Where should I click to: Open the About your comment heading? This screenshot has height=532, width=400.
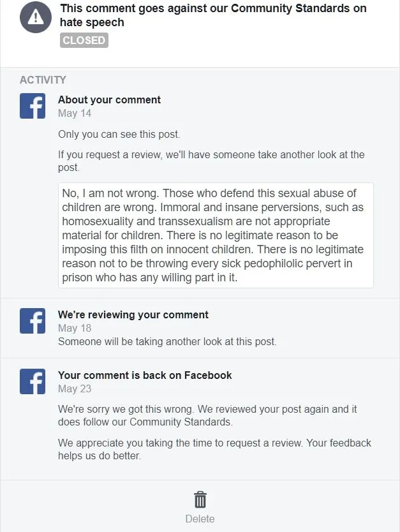click(109, 100)
